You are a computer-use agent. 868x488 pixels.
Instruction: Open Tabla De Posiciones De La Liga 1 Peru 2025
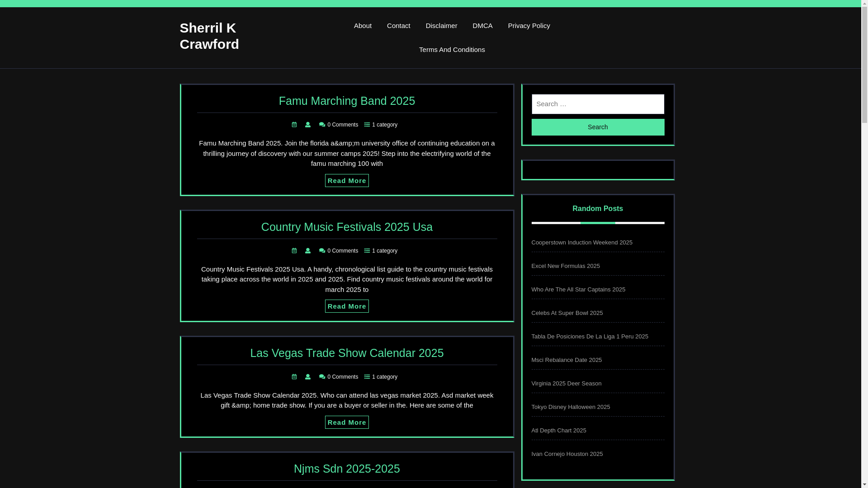click(590, 337)
